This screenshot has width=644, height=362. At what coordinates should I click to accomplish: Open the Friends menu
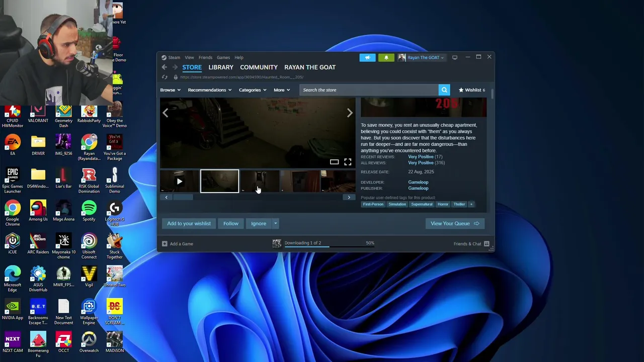[x=205, y=57]
